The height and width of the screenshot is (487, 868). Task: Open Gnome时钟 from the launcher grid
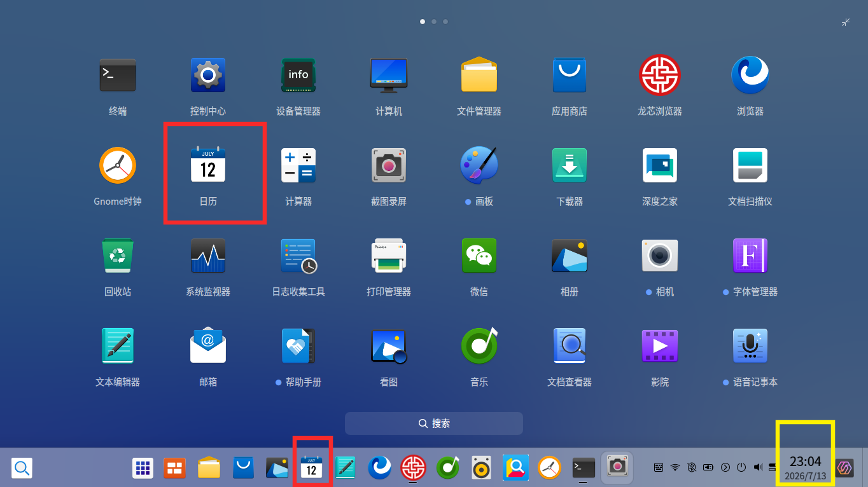[118, 165]
